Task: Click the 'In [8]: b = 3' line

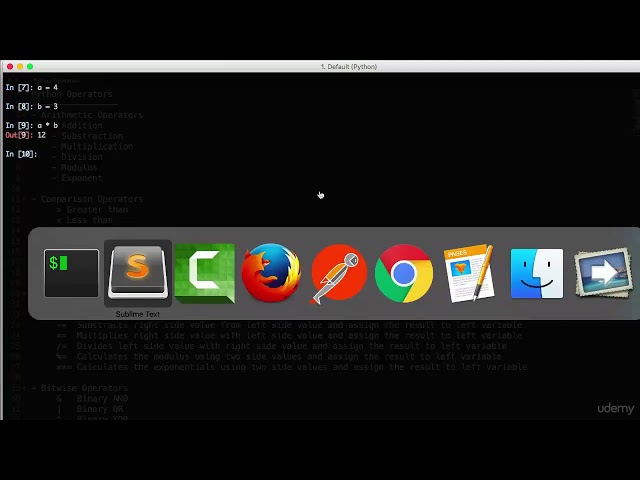Action: pyautogui.click(x=31, y=106)
